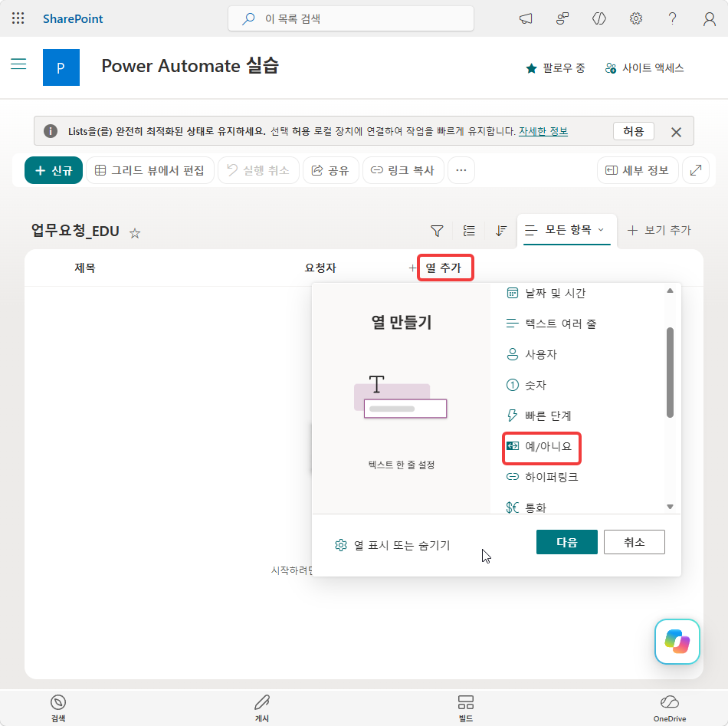Viewport: 728px width, 726px height.
Task: Click the 제목 column header
Action: click(85, 268)
